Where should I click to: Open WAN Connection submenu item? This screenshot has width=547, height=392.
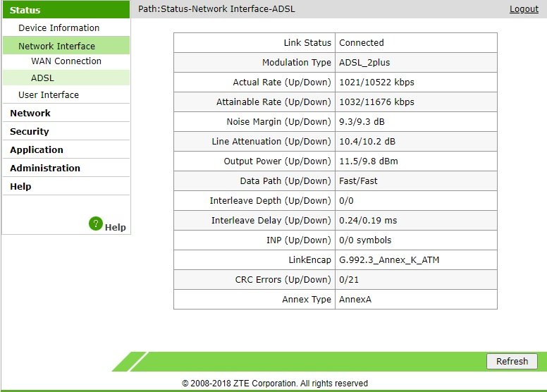[x=66, y=61]
